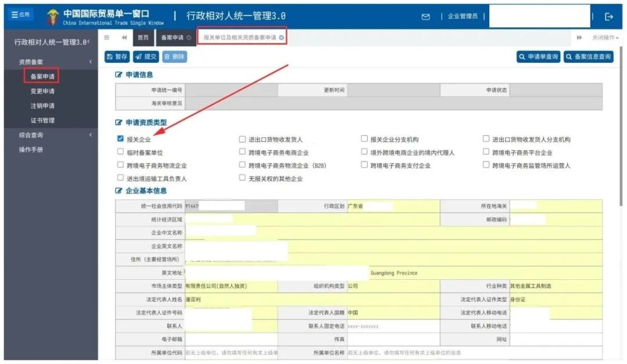Click the 电子邮箱 input field
The width and height of the screenshot is (627, 364).
[x=230, y=339]
